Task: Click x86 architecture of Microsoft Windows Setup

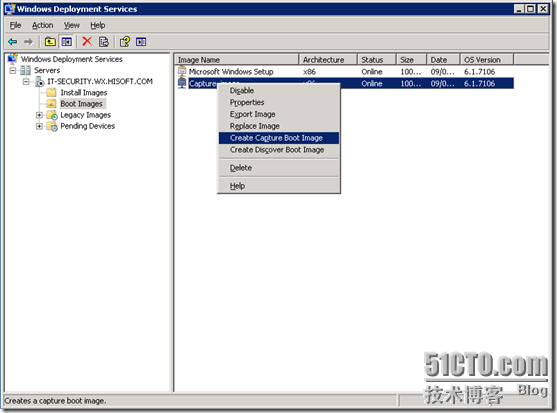Action: (309, 72)
